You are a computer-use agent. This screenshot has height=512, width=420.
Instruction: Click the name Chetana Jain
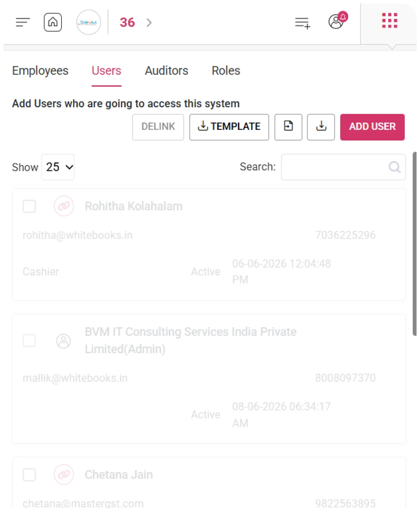(119, 475)
